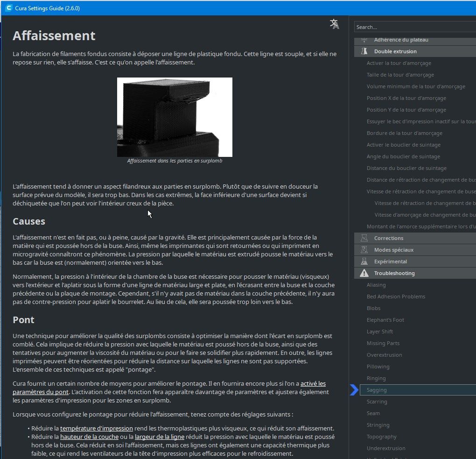Click the Cura logo in title bar
Screen dimensions: 476x459
pyautogui.click(x=9, y=8)
